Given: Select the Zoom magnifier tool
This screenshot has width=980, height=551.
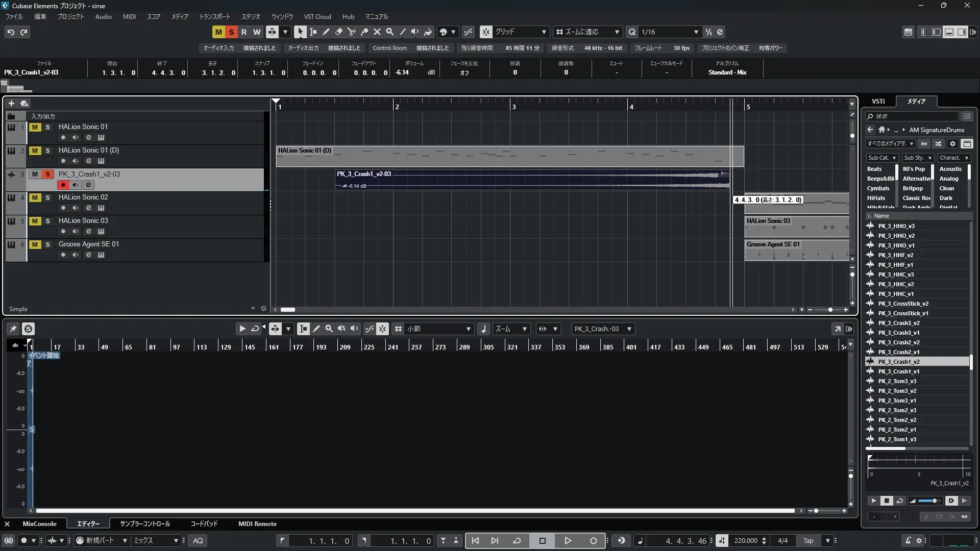Looking at the screenshot, I should 389,32.
